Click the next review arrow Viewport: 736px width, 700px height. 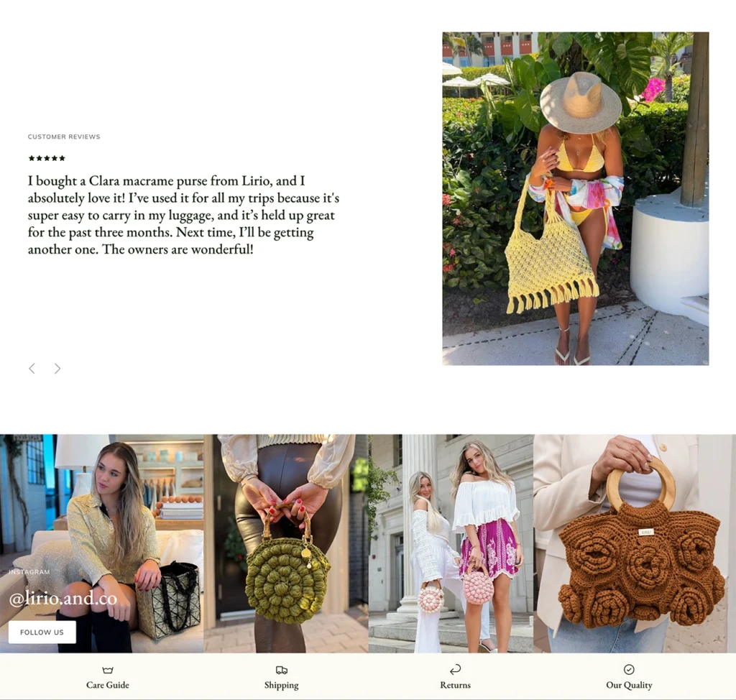click(x=57, y=369)
